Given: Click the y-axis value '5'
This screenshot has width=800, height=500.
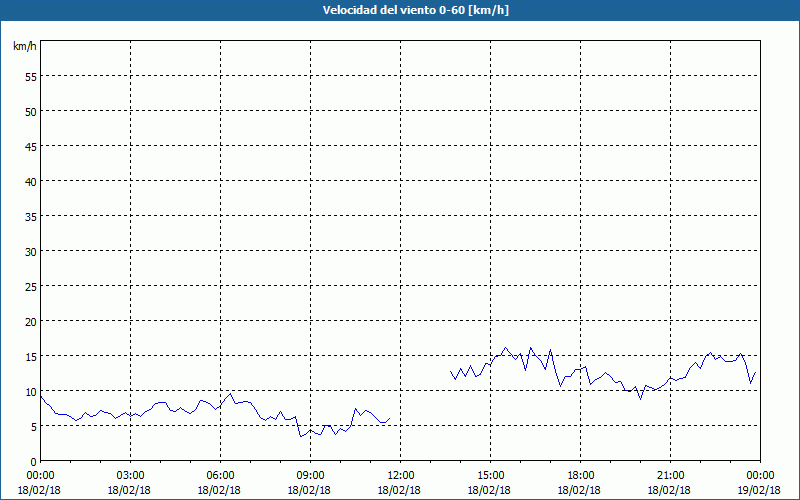Looking at the screenshot, I should pyautogui.click(x=34, y=427).
